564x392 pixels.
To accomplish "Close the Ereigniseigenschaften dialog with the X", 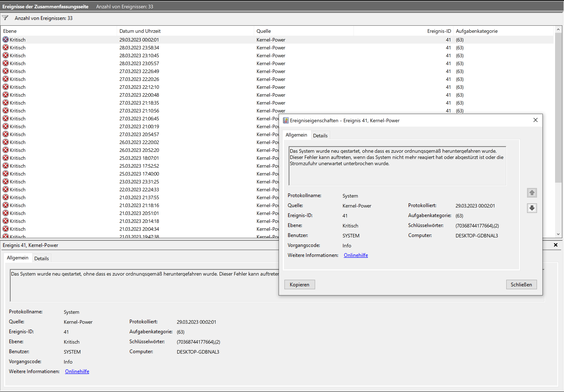I will pyautogui.click(x=535, y=120).
